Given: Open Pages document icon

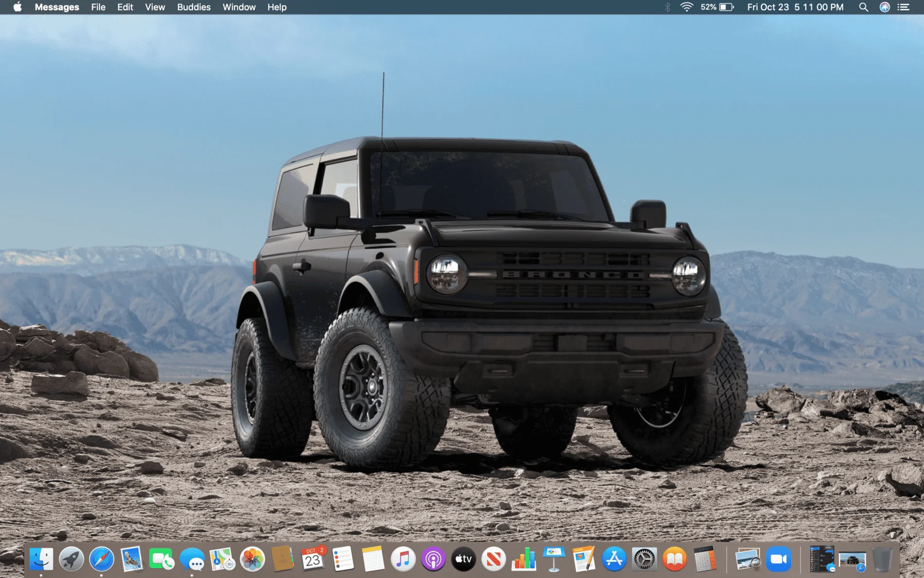Looking at the screenshot, I should click(584, 559).
